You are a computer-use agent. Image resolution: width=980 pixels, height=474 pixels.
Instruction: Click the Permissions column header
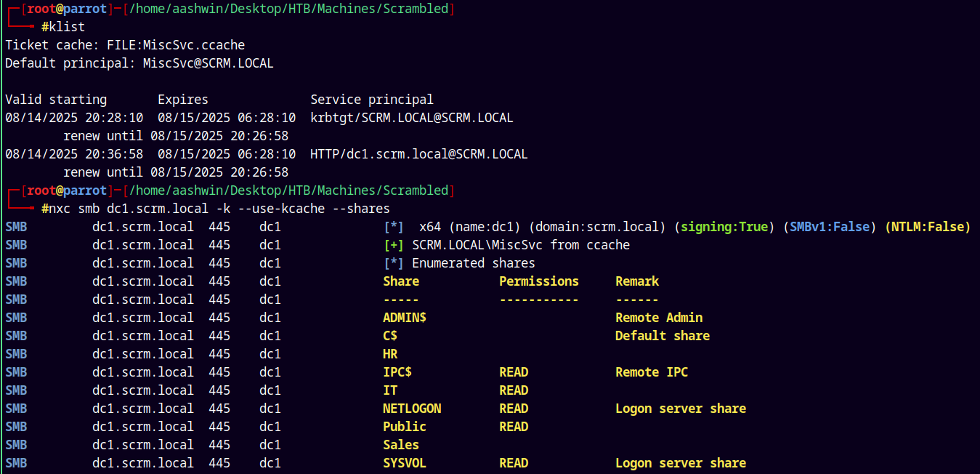pyautogui.click(x=539, y=281)
